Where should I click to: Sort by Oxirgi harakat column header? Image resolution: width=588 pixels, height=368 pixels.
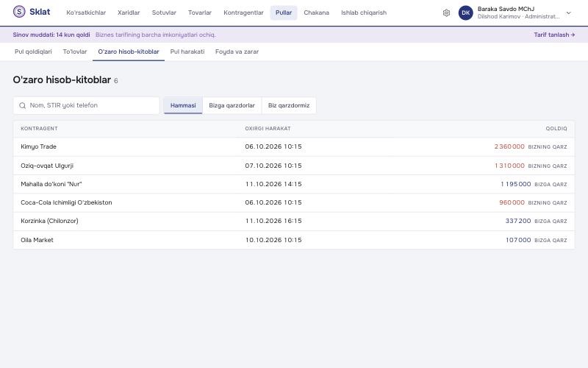pyautogui.click(x=268, y=128)
